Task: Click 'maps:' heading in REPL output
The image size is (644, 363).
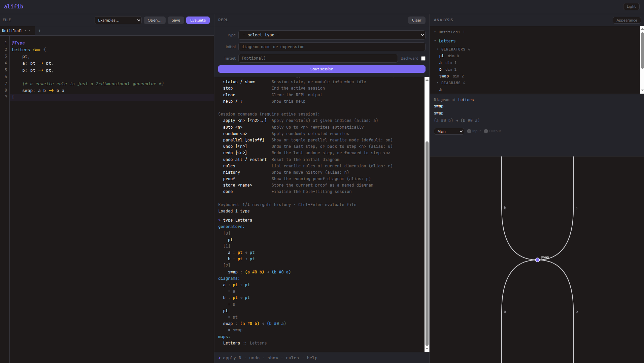Action: [224, 337]
